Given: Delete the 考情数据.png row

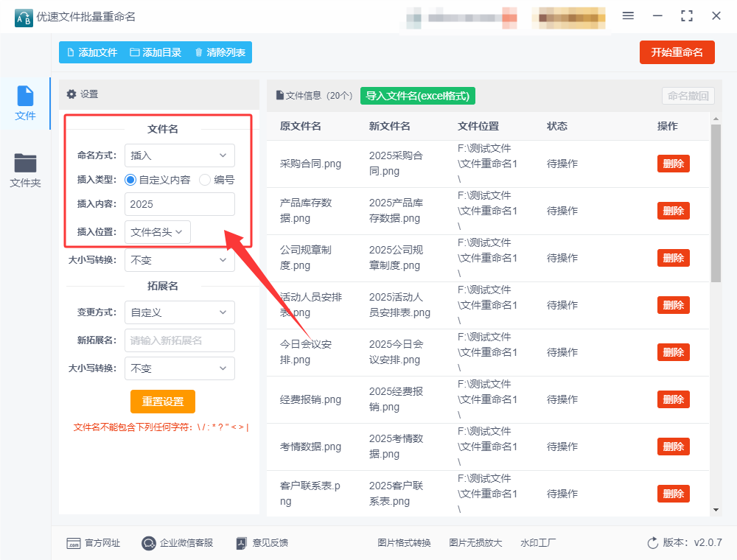Looking at the screenshot, I should click(673, 447).
